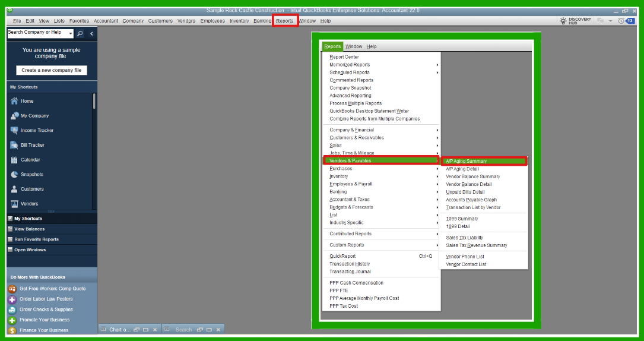Restore the minimized Chart of Accounts window
644x341 pixels.
pos(137,330)
